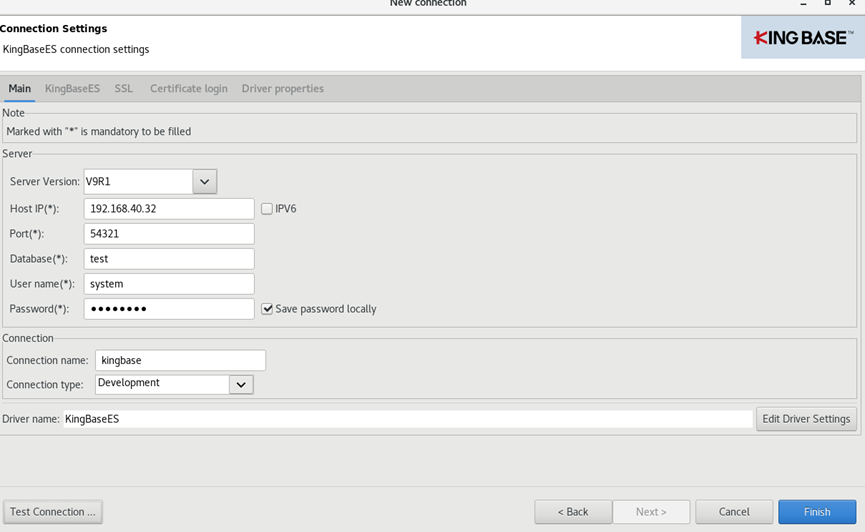Go to the Certificate login tab

click(188, 89)
